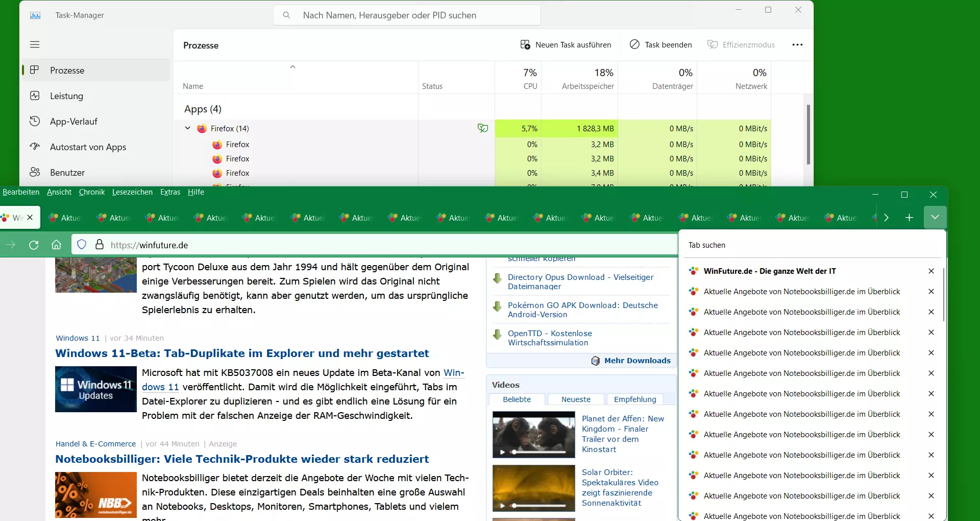This screenshot has width=980, height=521.
Task: Click Tab suchen in the tab list
Action: pyautogui.click(x=812, y=245)
